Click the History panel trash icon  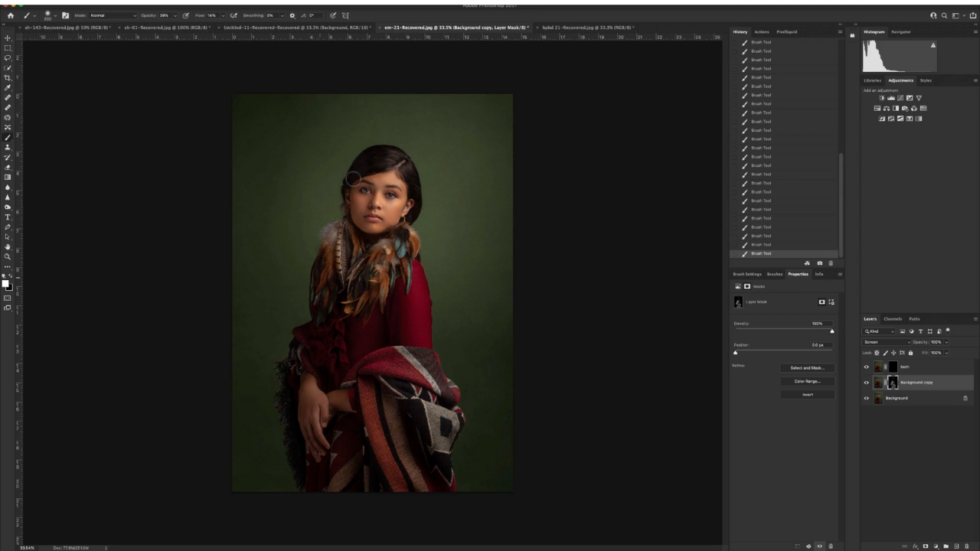pyautogui.click(x=831, y=263)
